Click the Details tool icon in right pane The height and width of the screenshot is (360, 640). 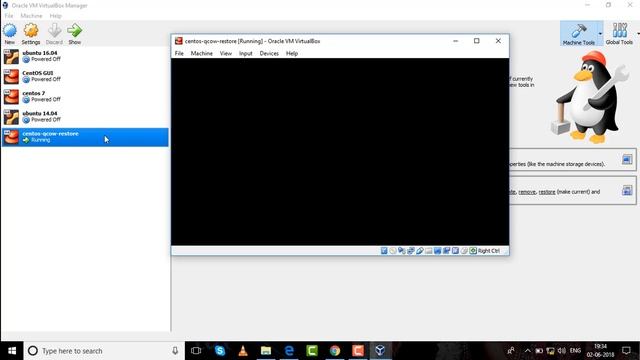click(627, 159)
